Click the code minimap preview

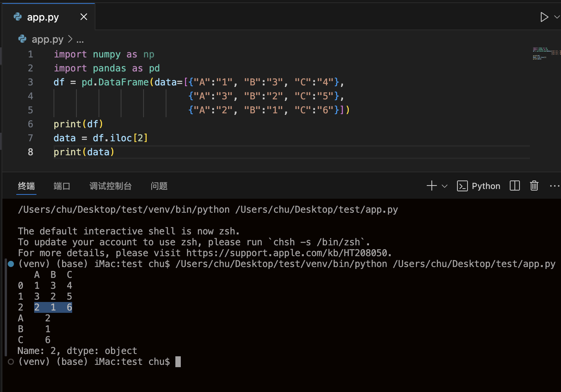(545, 54)
